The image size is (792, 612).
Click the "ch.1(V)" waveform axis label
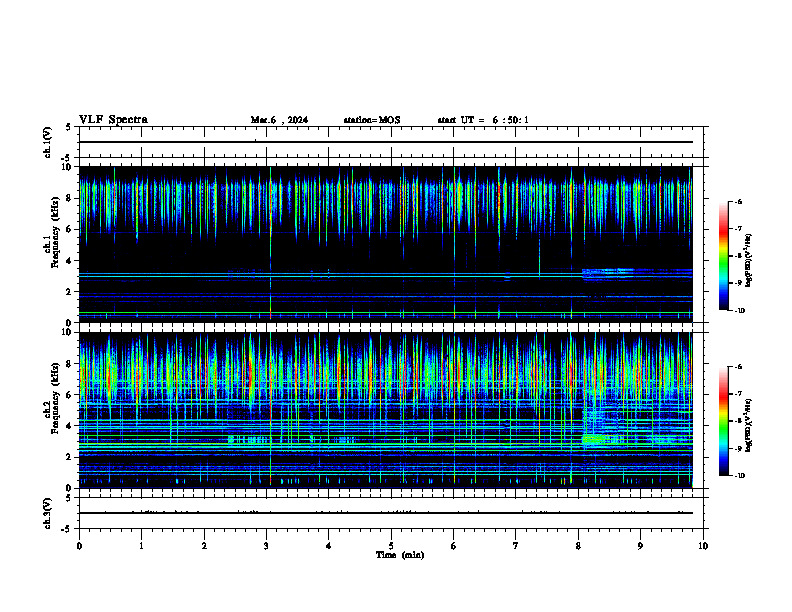(47, 142)
